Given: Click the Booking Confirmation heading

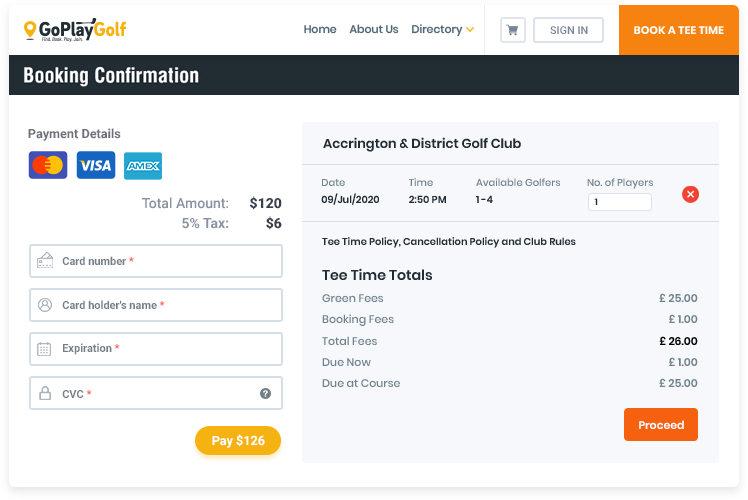Looking at the screenshot, I should (x=111, y=75).
